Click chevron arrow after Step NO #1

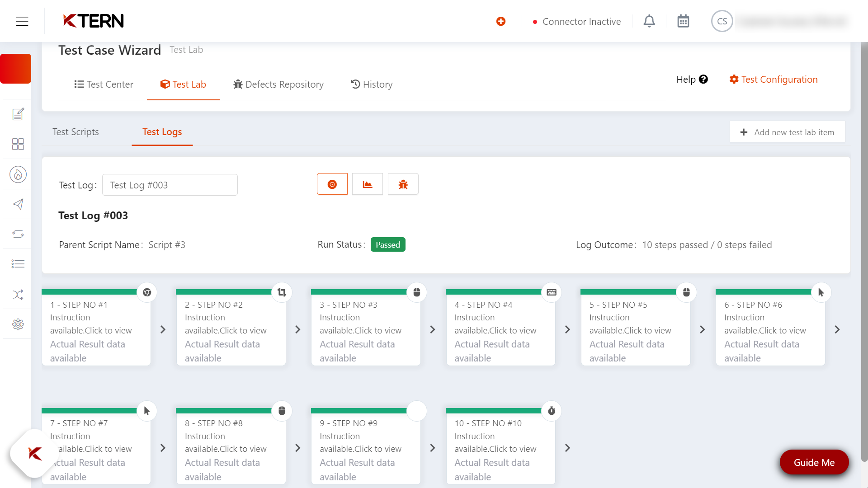[x=163, y=329]
